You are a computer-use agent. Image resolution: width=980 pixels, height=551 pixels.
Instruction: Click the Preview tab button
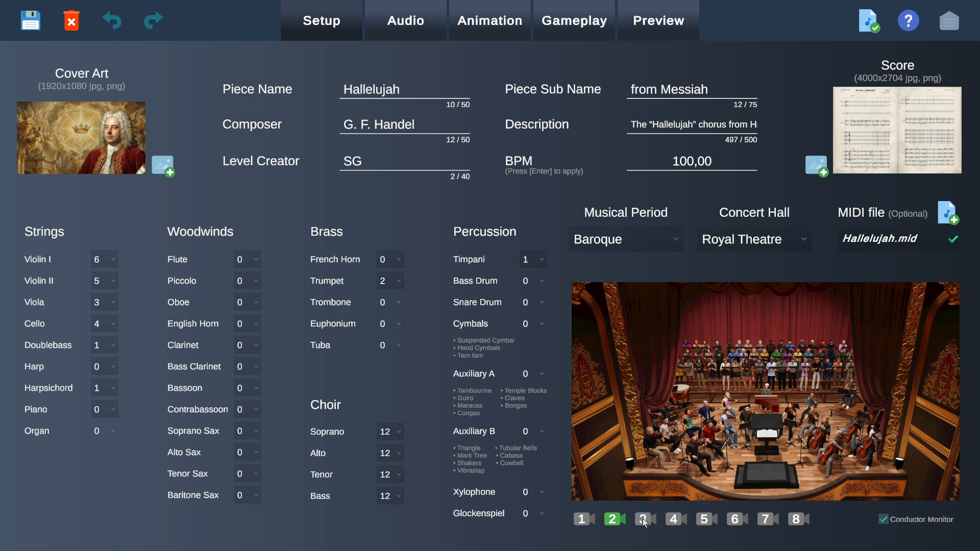pos(658,20)
